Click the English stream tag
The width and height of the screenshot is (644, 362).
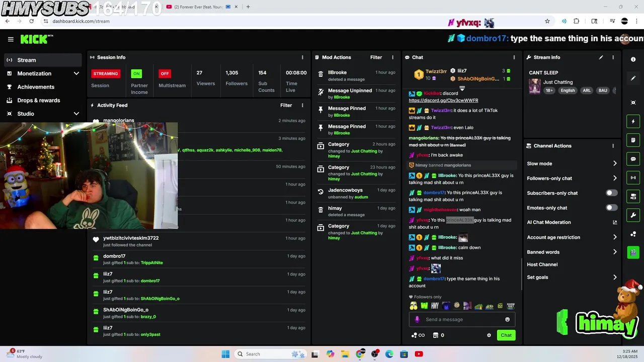568,90
